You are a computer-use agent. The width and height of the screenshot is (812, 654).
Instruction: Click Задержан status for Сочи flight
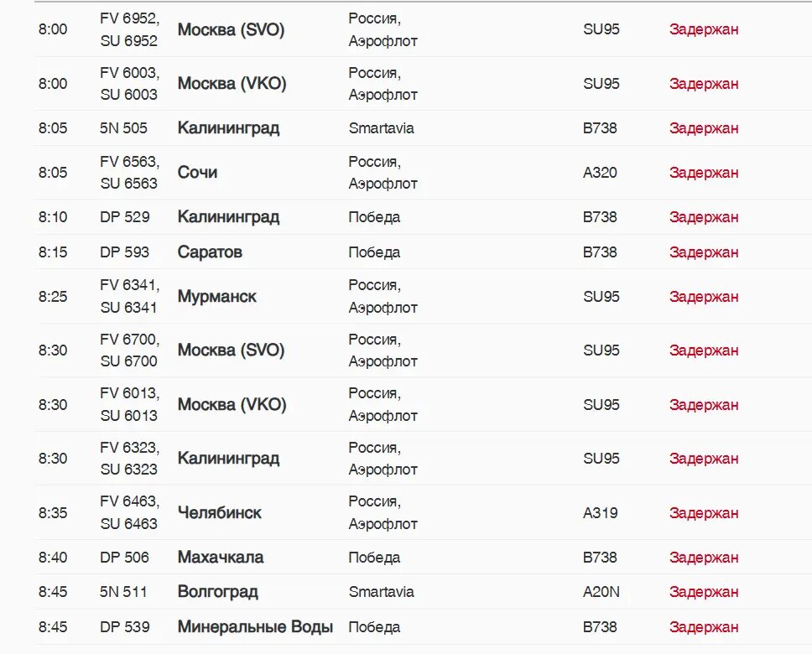pos(703,173)
